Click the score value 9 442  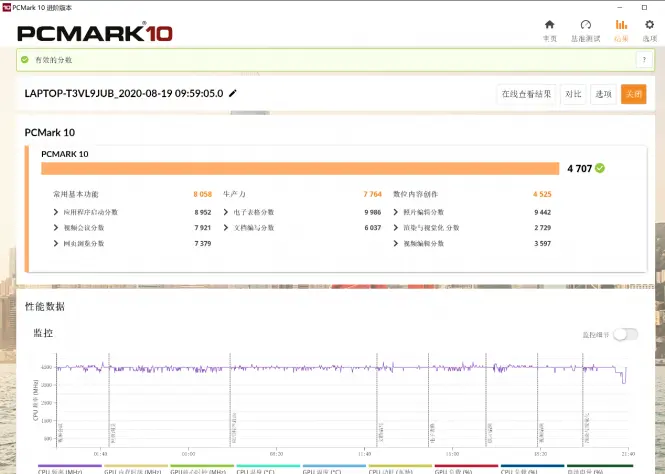[x=542, y=212]
